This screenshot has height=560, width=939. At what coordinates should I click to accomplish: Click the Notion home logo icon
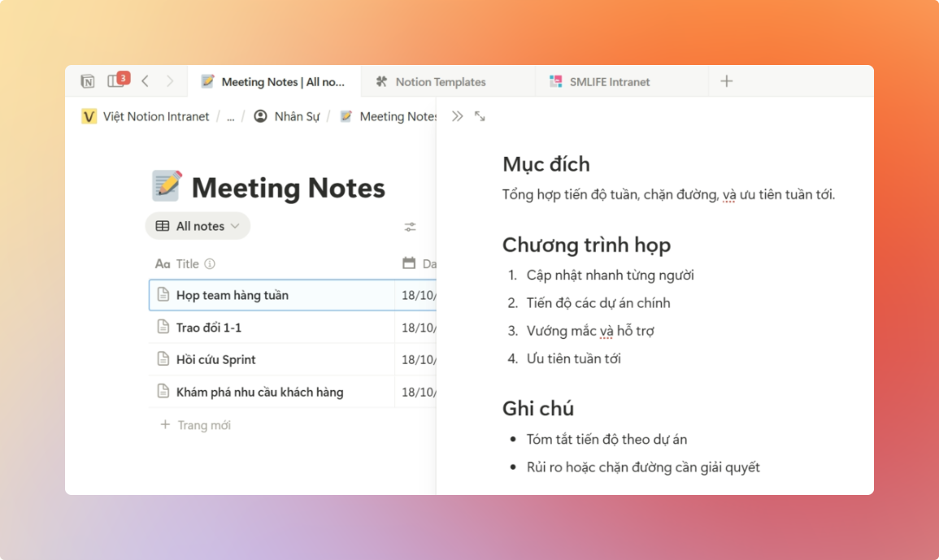88,81
